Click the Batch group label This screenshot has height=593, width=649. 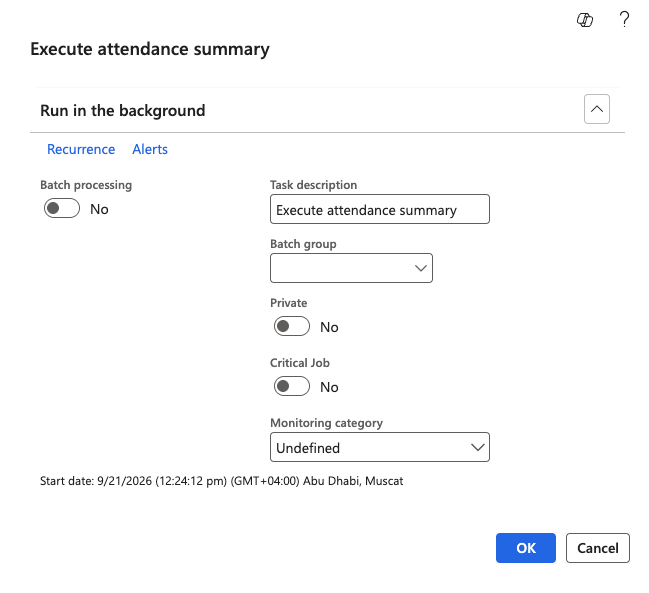pyautogui.click(x=303, y=244)
